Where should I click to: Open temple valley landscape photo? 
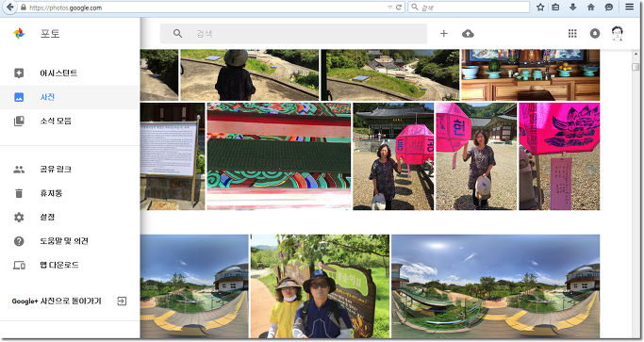click(x=389, y=75)
